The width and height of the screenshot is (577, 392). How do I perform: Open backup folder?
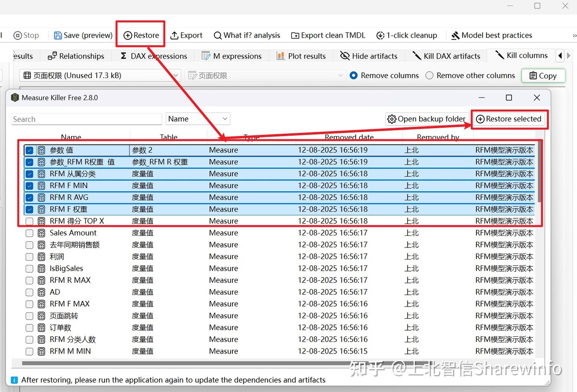426,119
